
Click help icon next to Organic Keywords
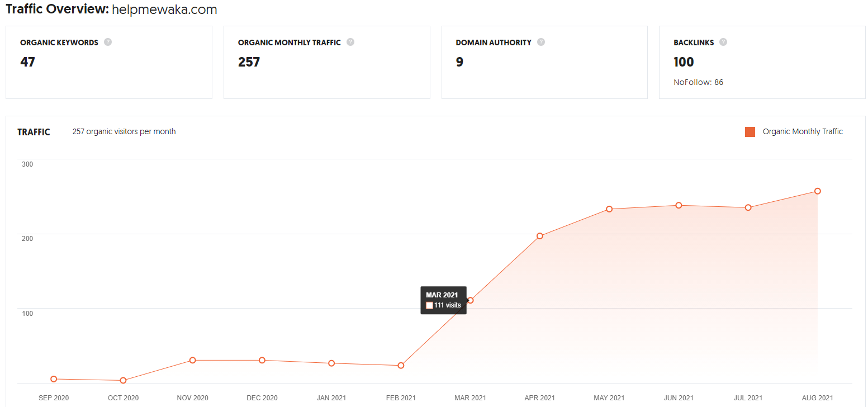[x=108, y=42]
